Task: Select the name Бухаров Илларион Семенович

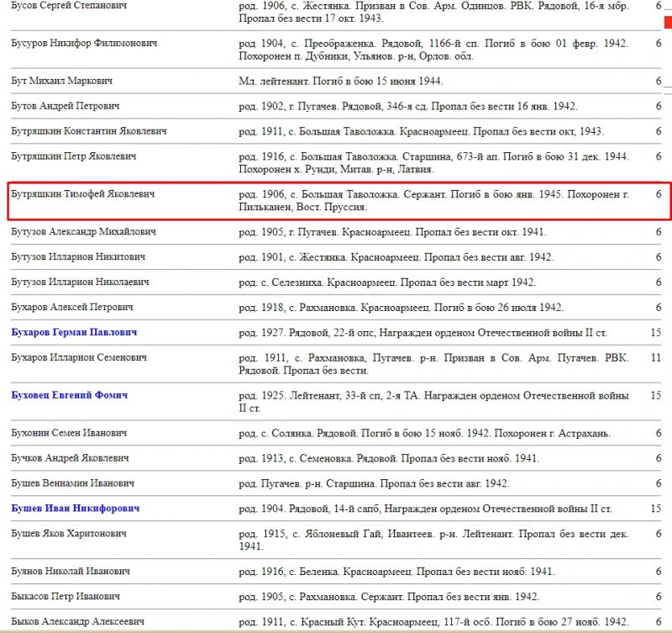Action: (x=79, y=357)
